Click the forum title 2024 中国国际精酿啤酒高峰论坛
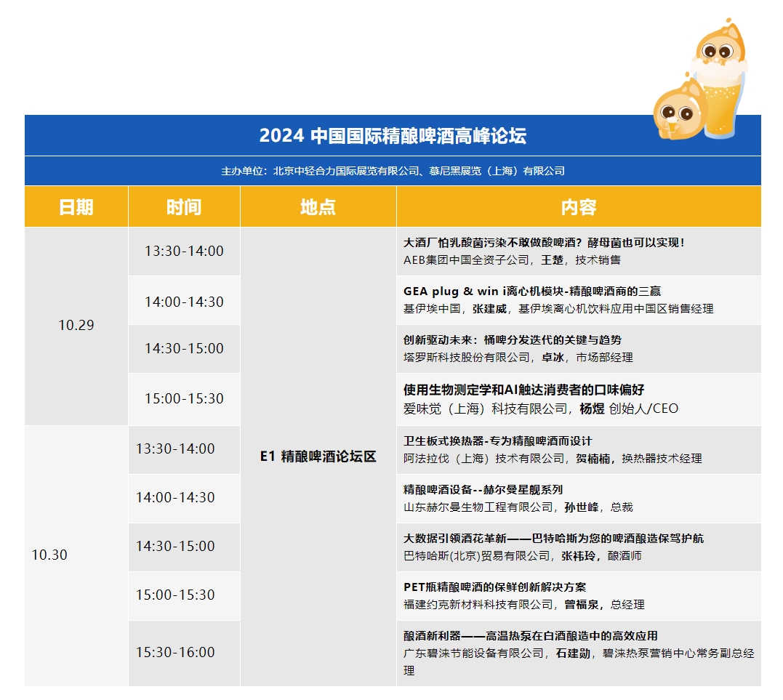This screenshot has height=700, width=783. [393, 136]
